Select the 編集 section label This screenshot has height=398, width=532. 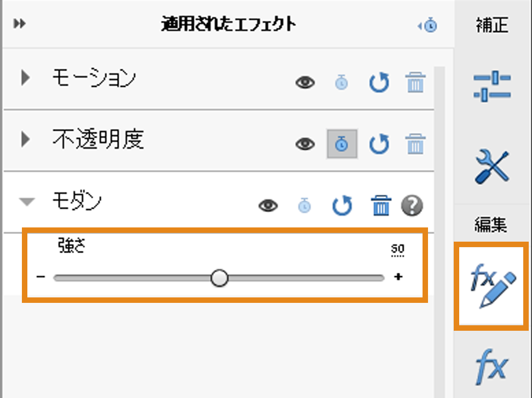491,224
